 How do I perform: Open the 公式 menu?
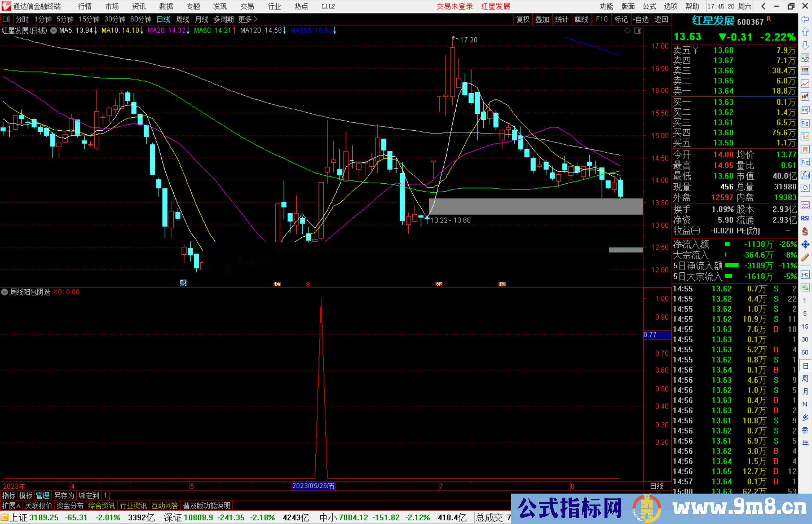(x=649, y=6)
